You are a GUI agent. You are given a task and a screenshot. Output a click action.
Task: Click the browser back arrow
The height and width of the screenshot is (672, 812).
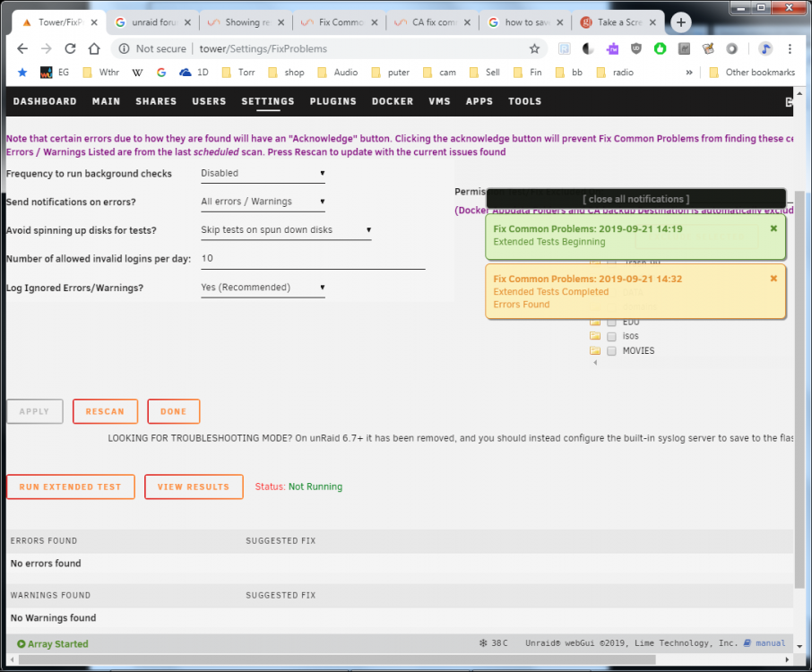[x=22, y=48]
